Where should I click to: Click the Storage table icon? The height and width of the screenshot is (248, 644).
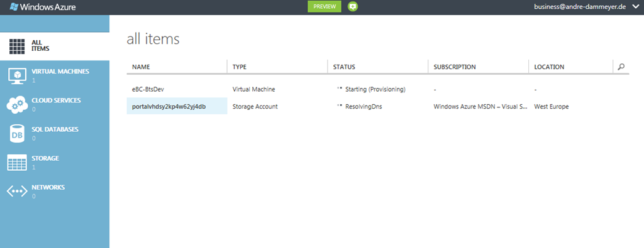17,163
